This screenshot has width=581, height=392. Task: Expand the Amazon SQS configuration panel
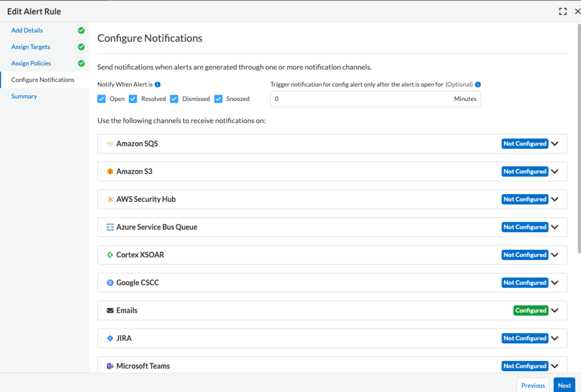coord(555,143)
